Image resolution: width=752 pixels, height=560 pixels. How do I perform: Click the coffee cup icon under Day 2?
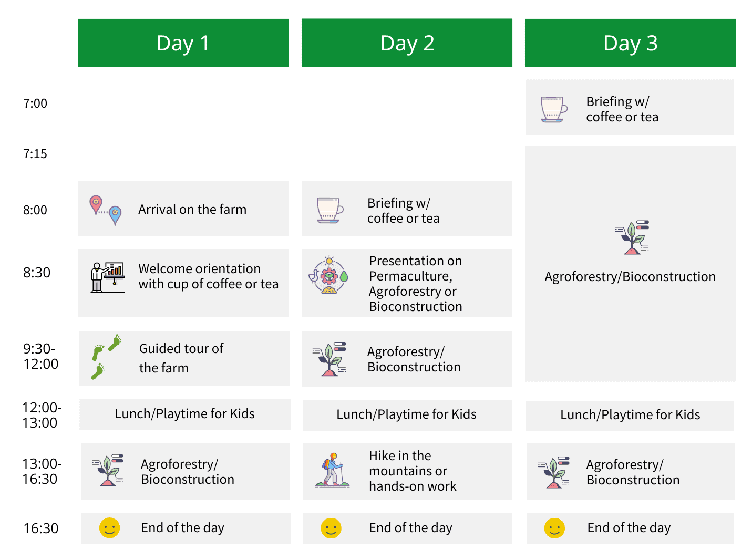pyautogui.click(x=329, y=210)
